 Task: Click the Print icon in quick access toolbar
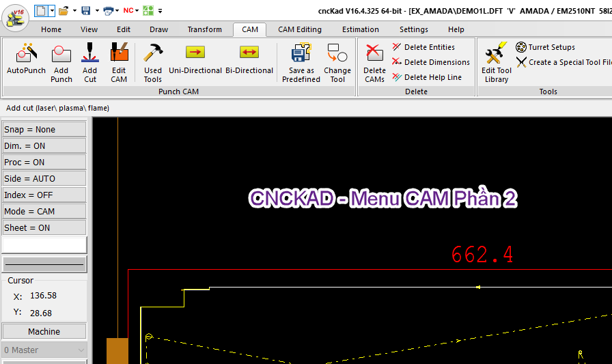108,10
